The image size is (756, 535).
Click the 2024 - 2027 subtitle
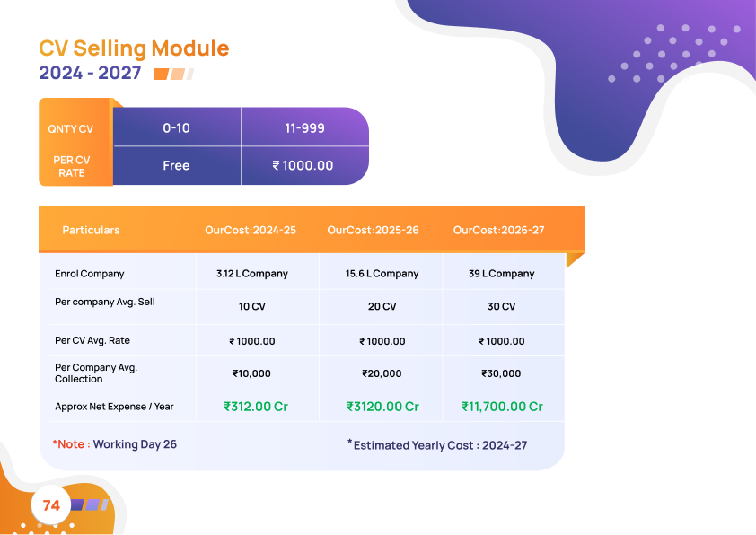[90, 74]
